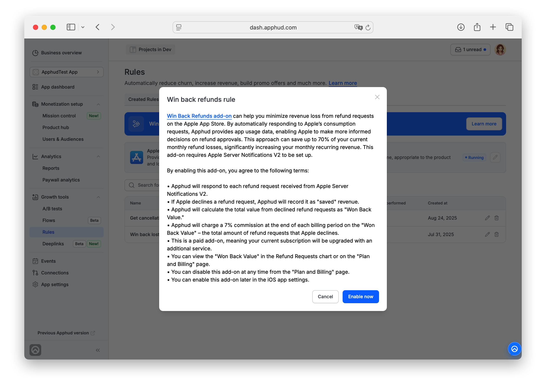Reload the page
The width and height of the screenshot is (546, 392).
(368, 28)
